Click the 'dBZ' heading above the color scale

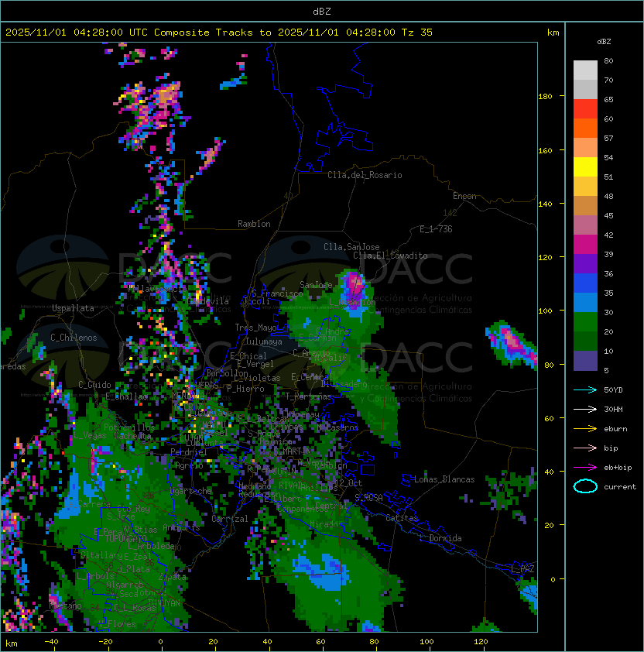(604, 42)
